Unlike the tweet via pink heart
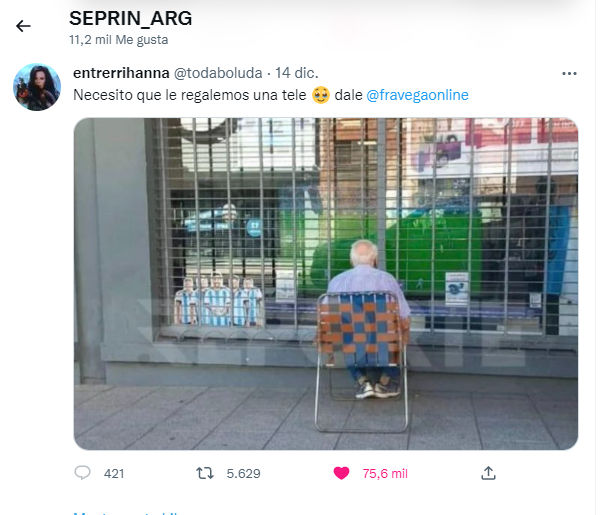The width and height of the screenshot is (611, 515). (x=341, y=473)
